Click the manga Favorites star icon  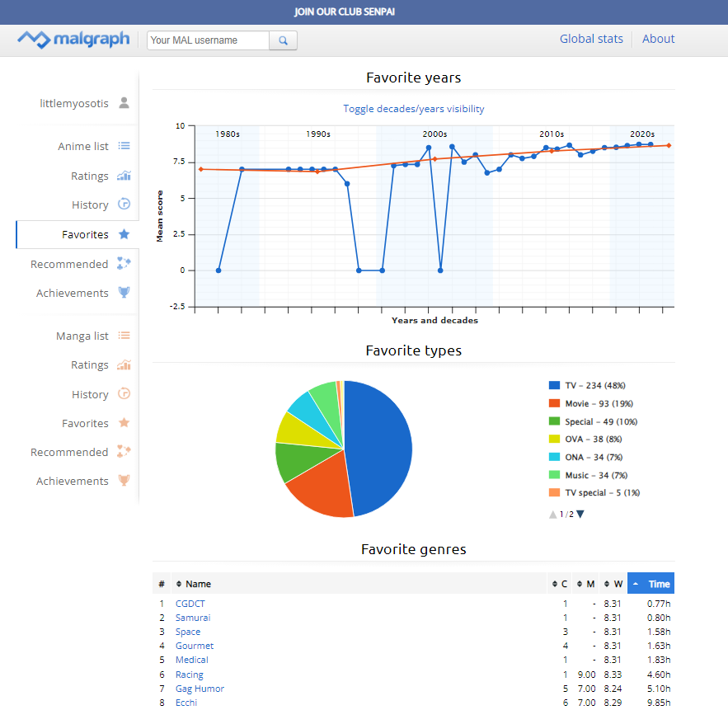pyautogui.click(x=124, y=423)
